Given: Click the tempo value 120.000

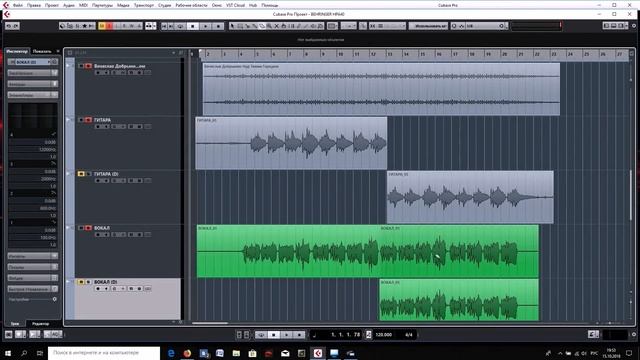Looking at the screenshot, I should click(x=383, y=335).
